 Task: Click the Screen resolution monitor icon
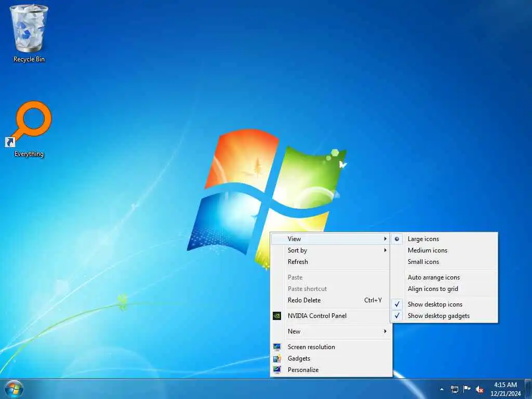(x=277, y=347)
